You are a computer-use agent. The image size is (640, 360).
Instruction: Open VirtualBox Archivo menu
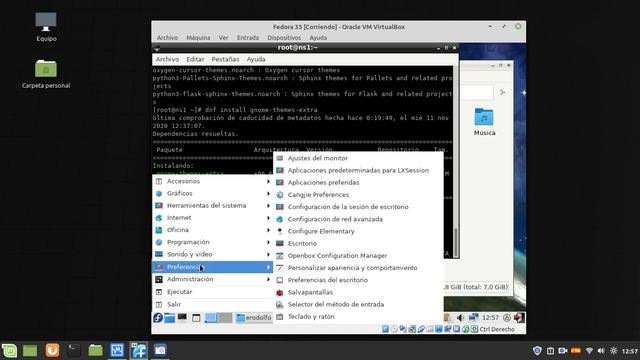(167, 38)
